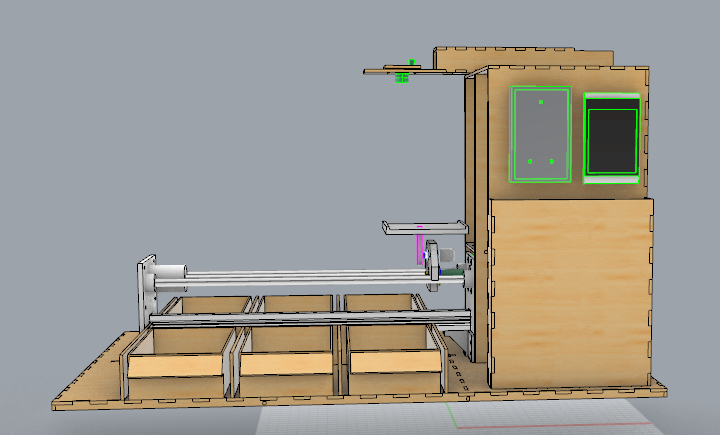Image resolution: width=720 pixels, height=435 pixels.
Task: Select the top green point on gray panel
Action: [x=541, y=102]
